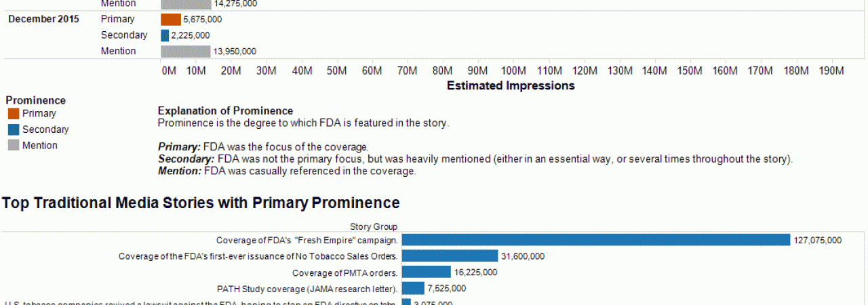The width and height of the screenshot is (868, 305).
Task: Click the blue Secondary legend swatch
Action: [14, 129]
